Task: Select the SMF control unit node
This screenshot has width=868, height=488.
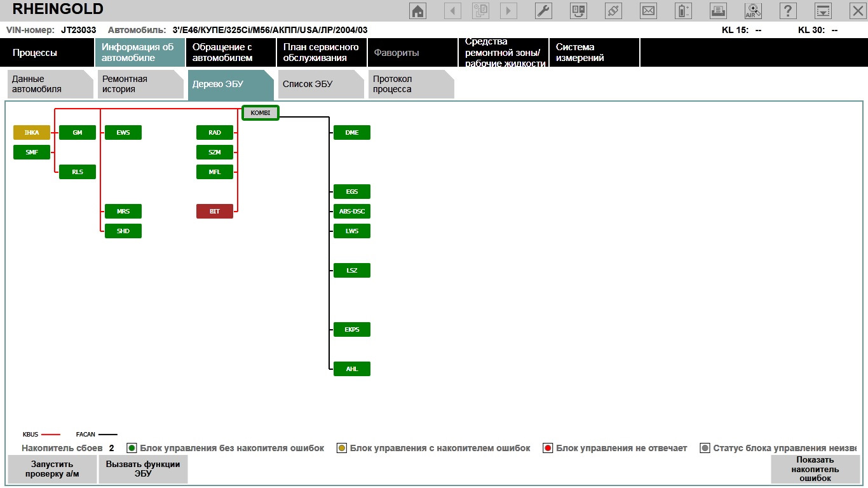Action: tap(32, 152)
